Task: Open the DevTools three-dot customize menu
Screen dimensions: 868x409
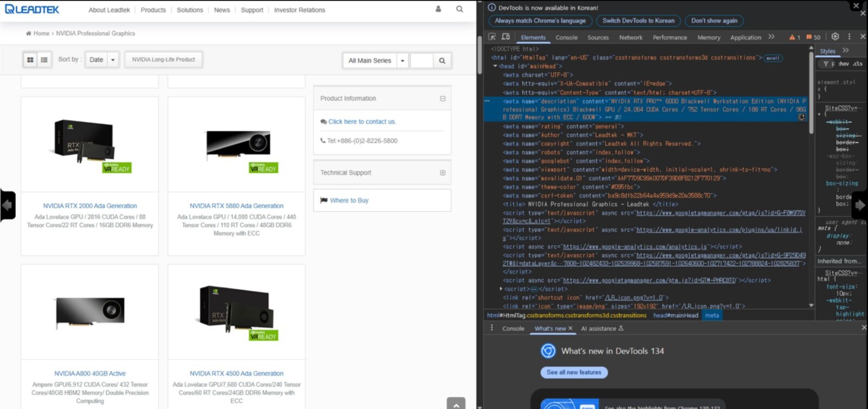Action: (849, 37)
